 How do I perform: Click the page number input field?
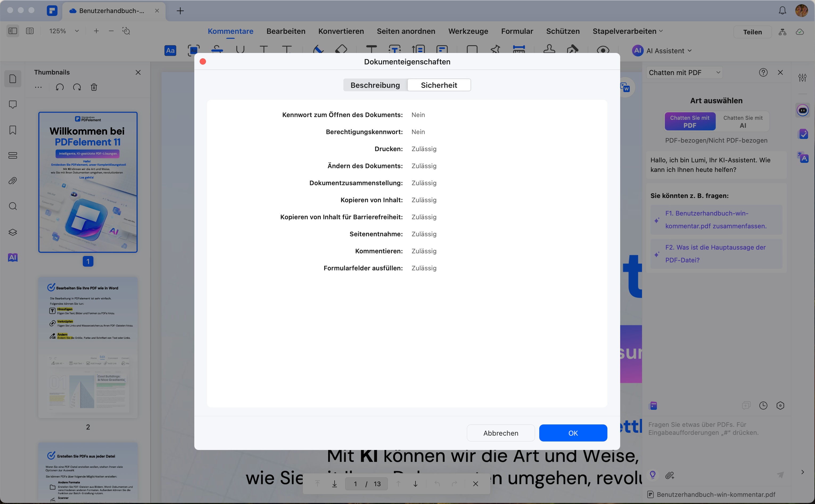tap(366, 484)
